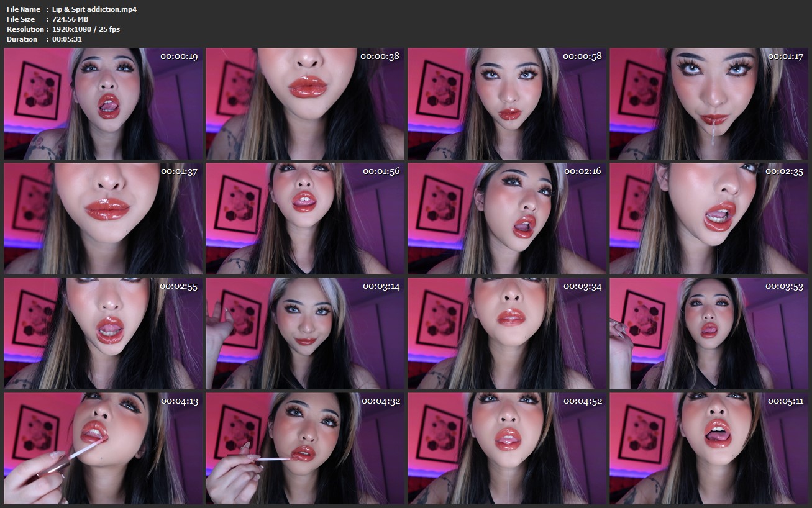Select the thumbnail at timestamp 00:04:32
812x508 pixels.
[x=305, y=448]
